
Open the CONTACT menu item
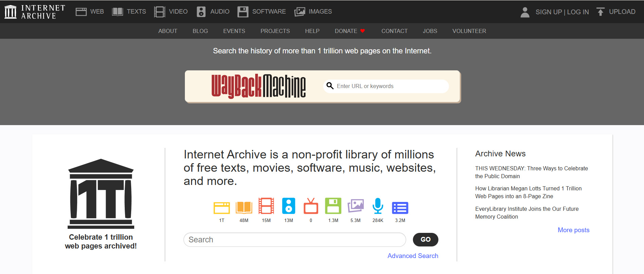[394, 31]
